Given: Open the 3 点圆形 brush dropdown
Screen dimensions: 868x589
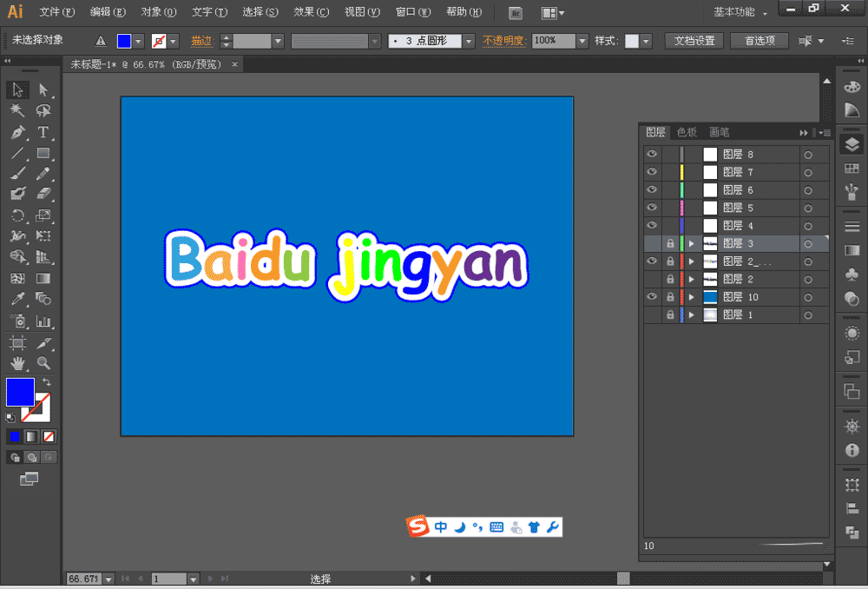Looking at the screenshot, I should coord(469,41).
